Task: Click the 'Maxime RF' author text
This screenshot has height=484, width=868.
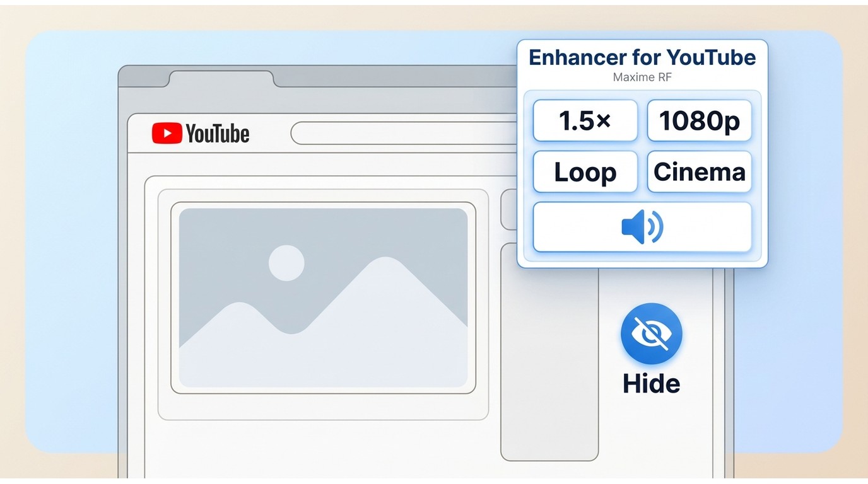Action: pos(642,78)
